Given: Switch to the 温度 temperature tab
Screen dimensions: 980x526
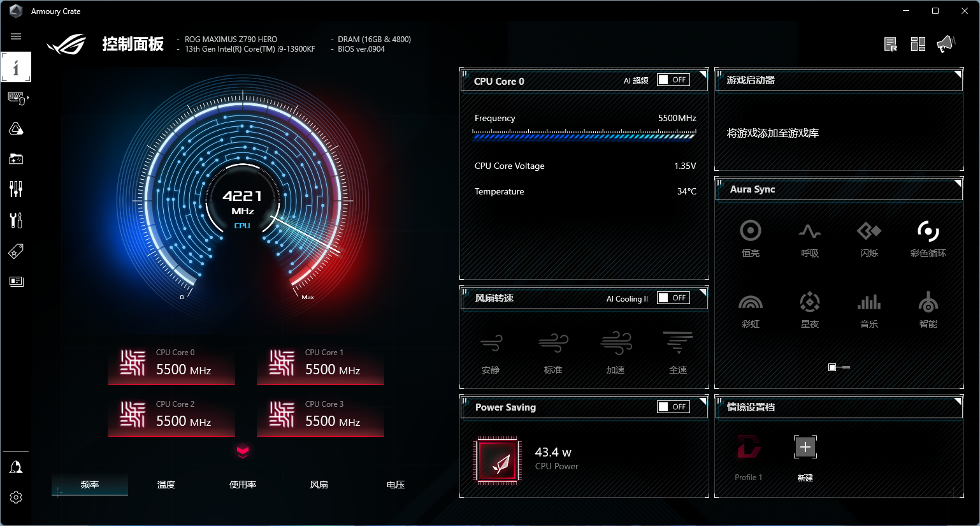Looking at the screenshot, I should click(166, 485).
